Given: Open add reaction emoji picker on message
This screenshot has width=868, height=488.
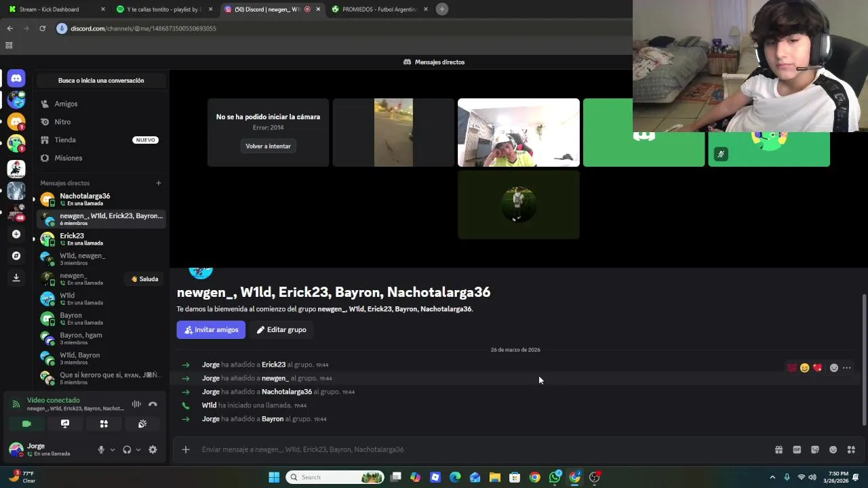Looking at the screenshot, I should 834,368.
